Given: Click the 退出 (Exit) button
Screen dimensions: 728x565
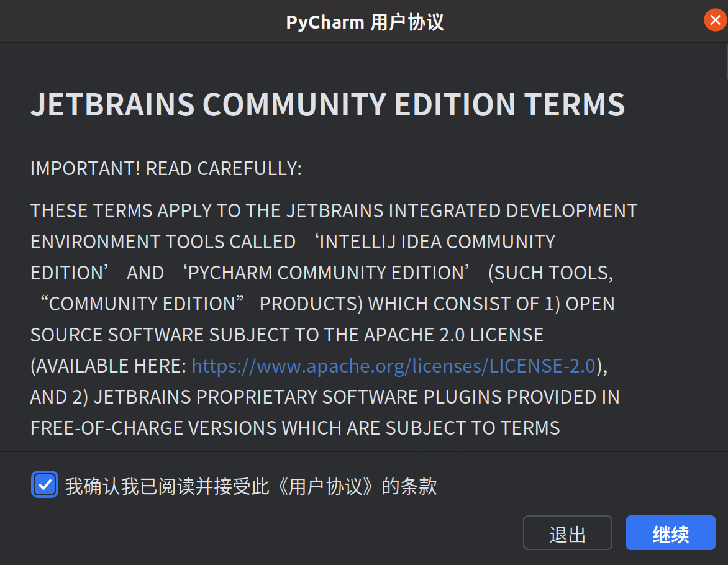Looking at the screenshot, I should (567, 533).
